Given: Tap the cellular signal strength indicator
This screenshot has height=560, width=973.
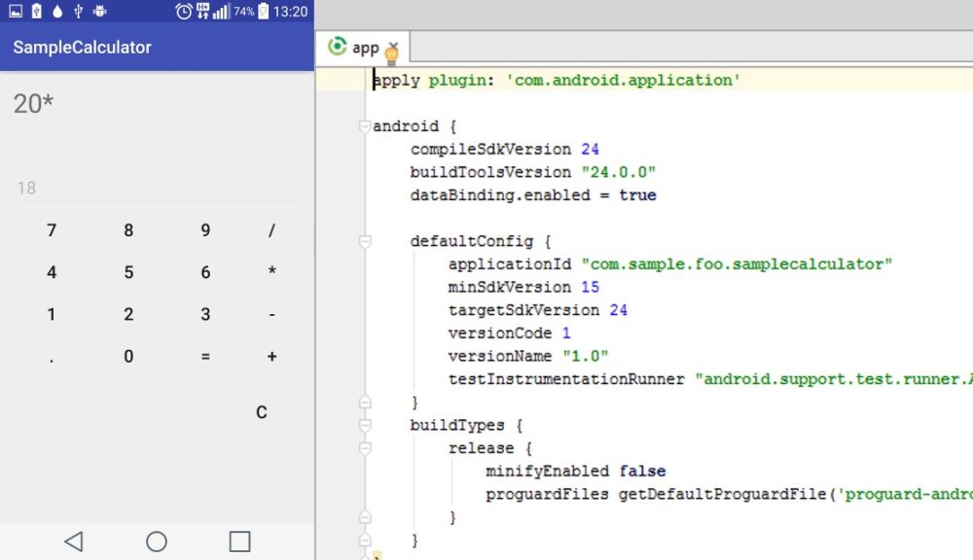Looking at the screenshot, I should tap(220, 11).
